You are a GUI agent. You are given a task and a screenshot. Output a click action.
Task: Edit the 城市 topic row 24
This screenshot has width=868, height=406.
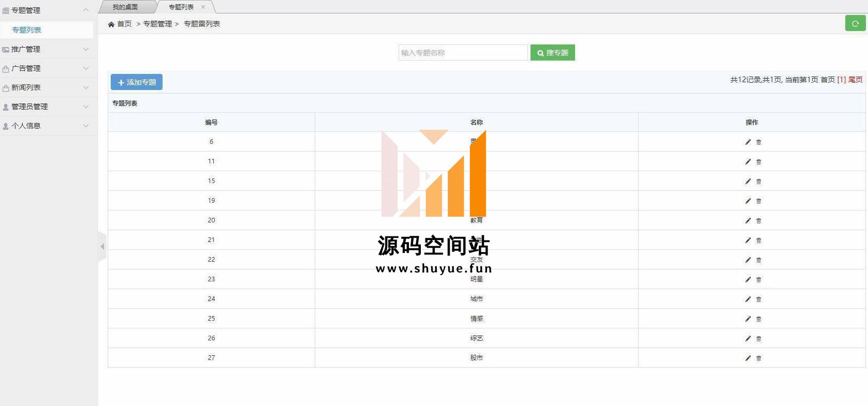coord(748,299)
